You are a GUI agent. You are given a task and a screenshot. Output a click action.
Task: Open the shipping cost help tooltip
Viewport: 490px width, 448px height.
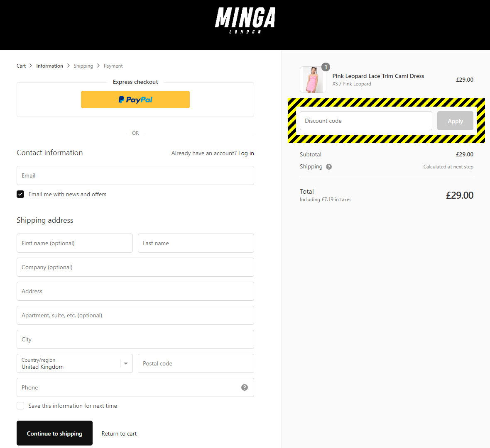[328, 166]
